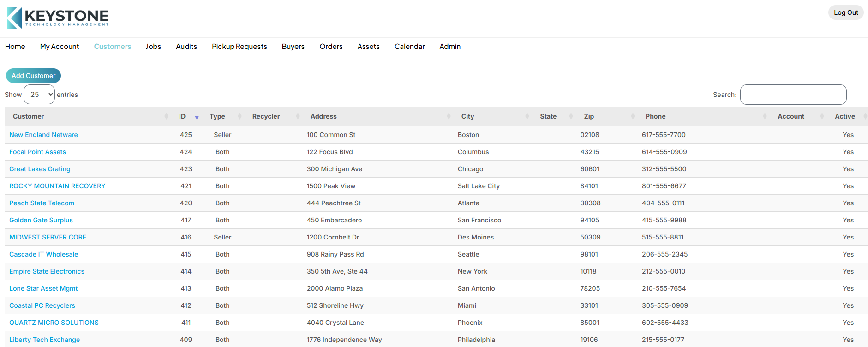Click the Add Customer button
This screenshot has width=868, height=347.
[x=33, y=76]
